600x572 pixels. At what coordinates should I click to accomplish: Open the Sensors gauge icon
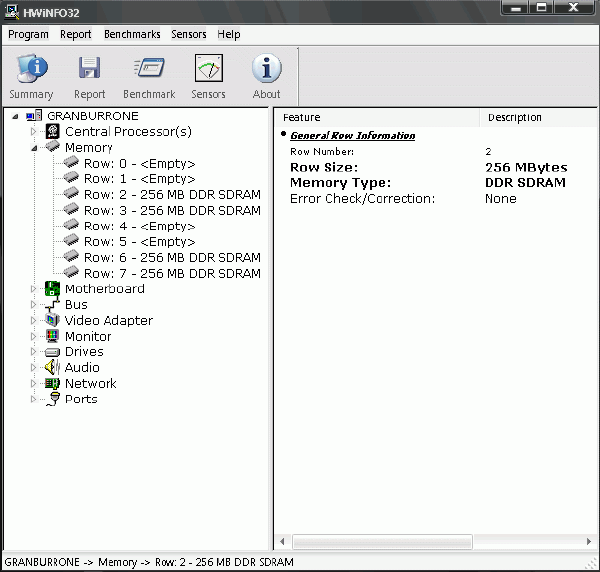pos(209,68)
